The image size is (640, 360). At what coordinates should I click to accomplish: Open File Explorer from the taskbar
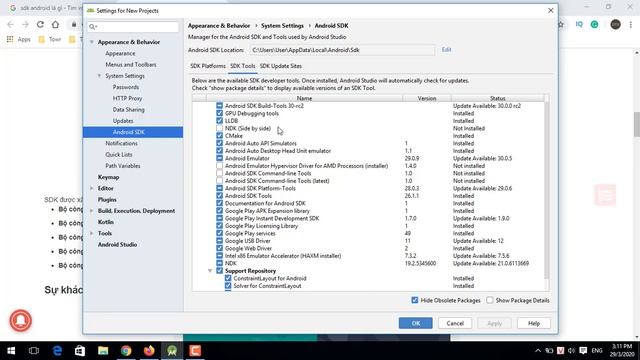pos(103,351)
